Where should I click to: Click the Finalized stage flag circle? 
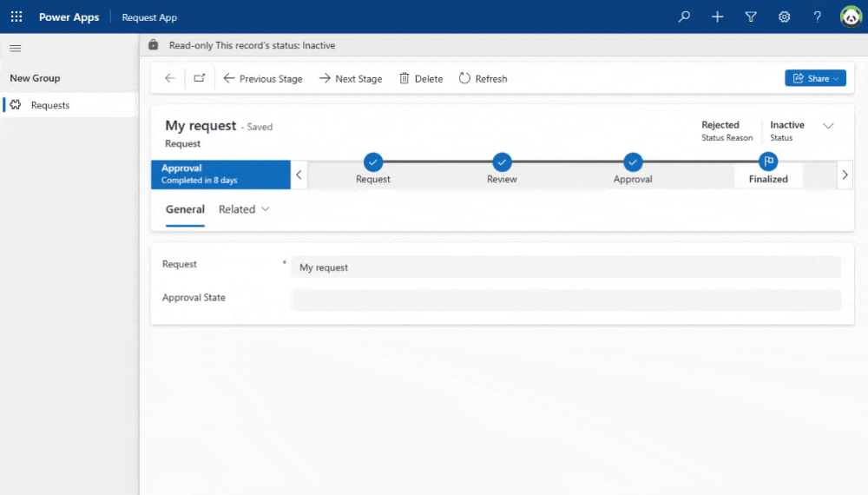[x=768, y=162]
